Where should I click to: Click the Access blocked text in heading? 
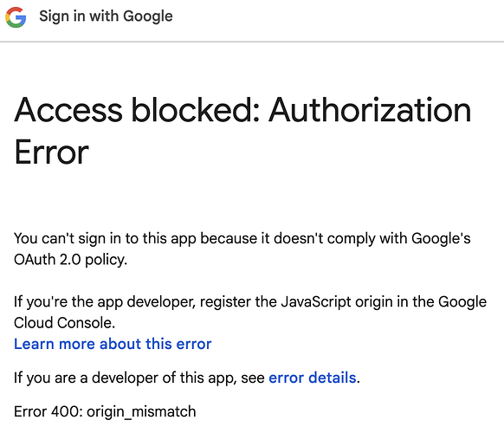pos(137,110)
